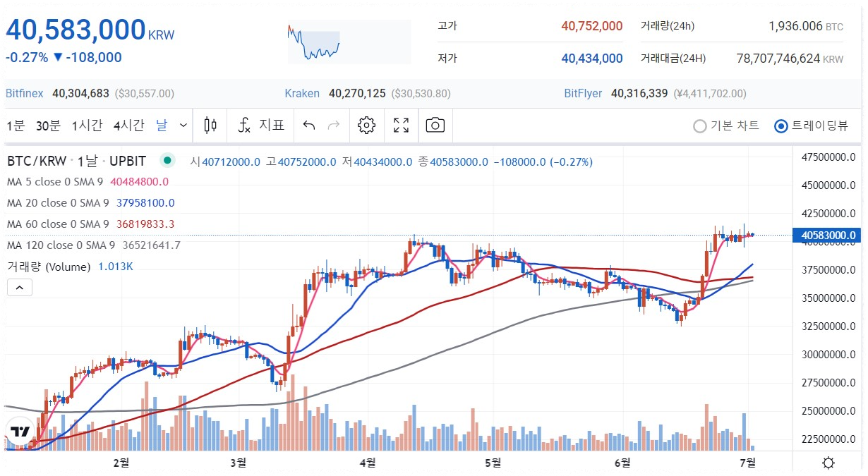Viewport: 868px width, 476px height.
Task: Select the 트레이딩뷰 radio button
Action: (780, 126)
